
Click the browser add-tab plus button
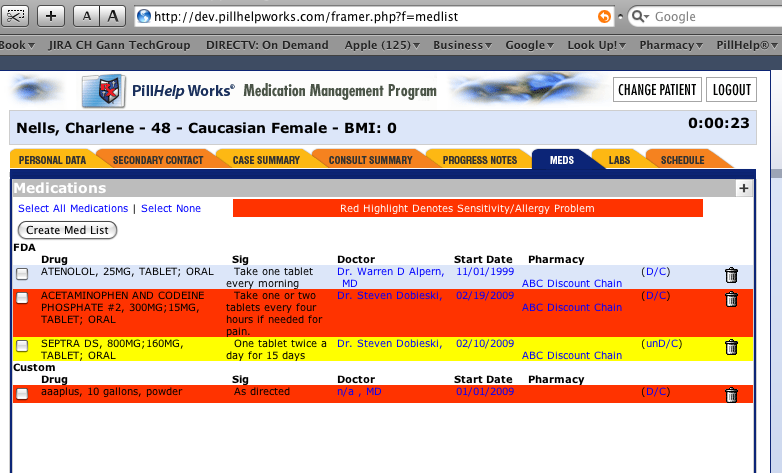(x=53, y=16)
